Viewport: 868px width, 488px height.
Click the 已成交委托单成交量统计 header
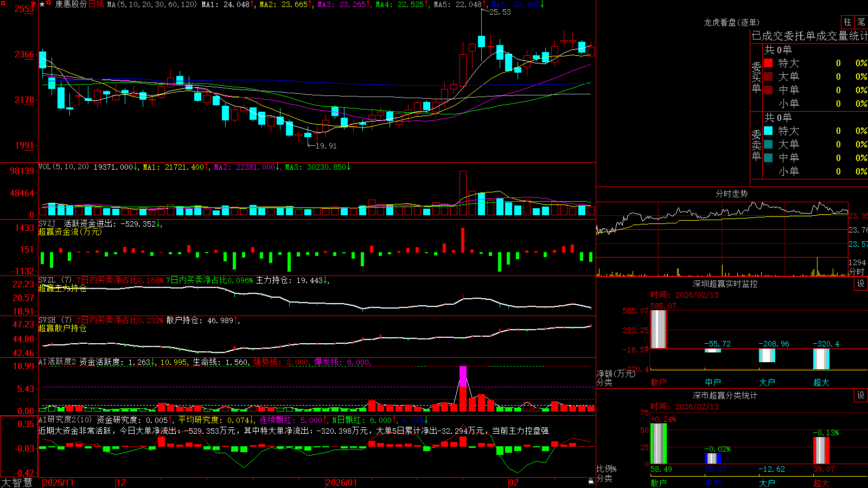[x=809, y=36]
